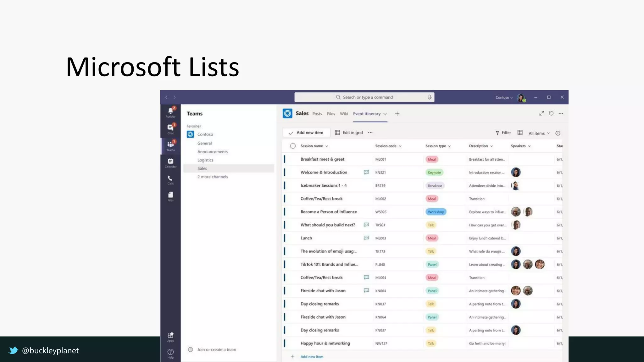Open list info pane icon

pyautogui.click(x=558, y=133)
